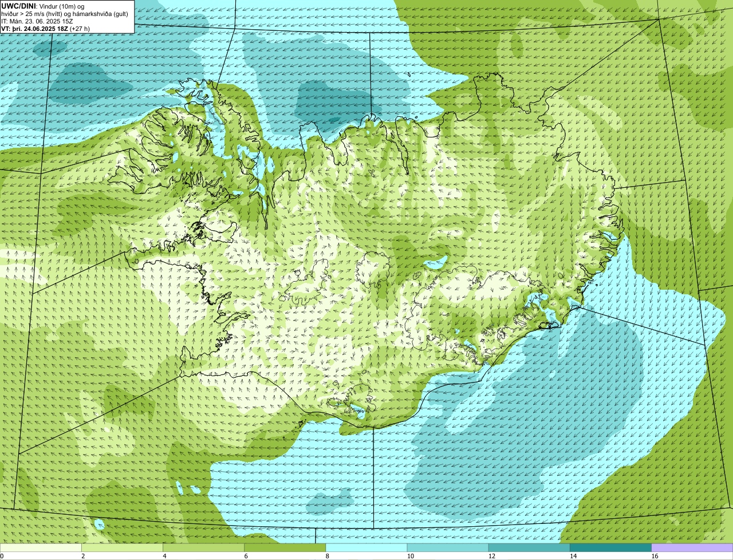Click the legend value '2'
The image size is (733, 560).
(x=83, y=556)
